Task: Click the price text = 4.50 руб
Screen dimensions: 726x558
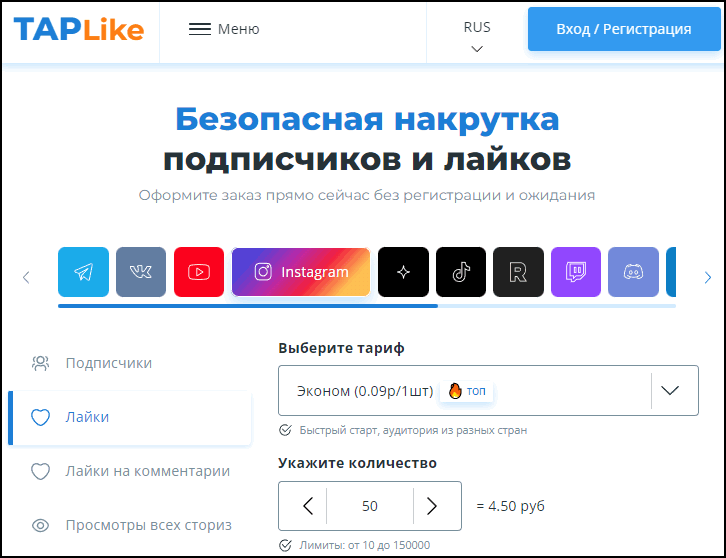Action: (511, 506)
